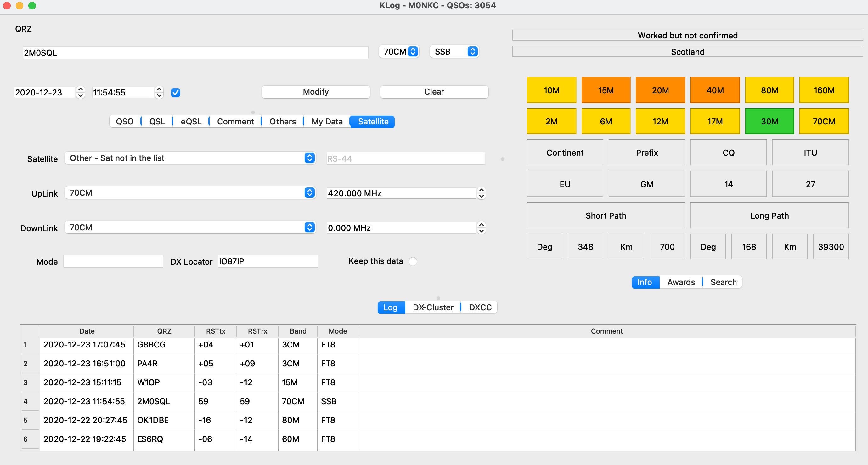The image size is (868, 465).
Task: Open the Comment tab
Action: coord(235,121)
